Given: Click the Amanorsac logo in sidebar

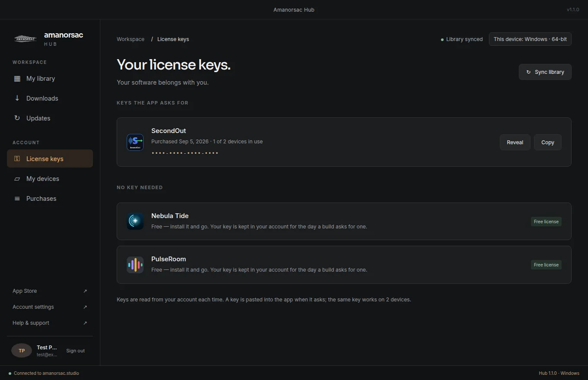Looking at the screenshot, I should [26, 38].
